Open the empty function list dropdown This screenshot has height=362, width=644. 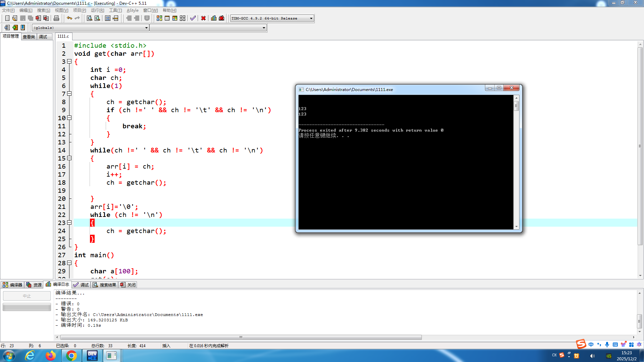208,28
